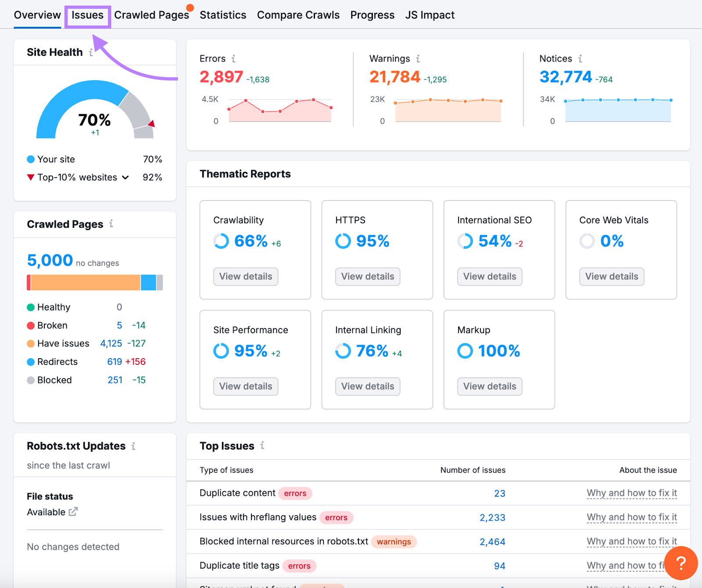Click the info icon next to Errors
This screenshot has width=702, height=588.
click(x=233, y=59)
